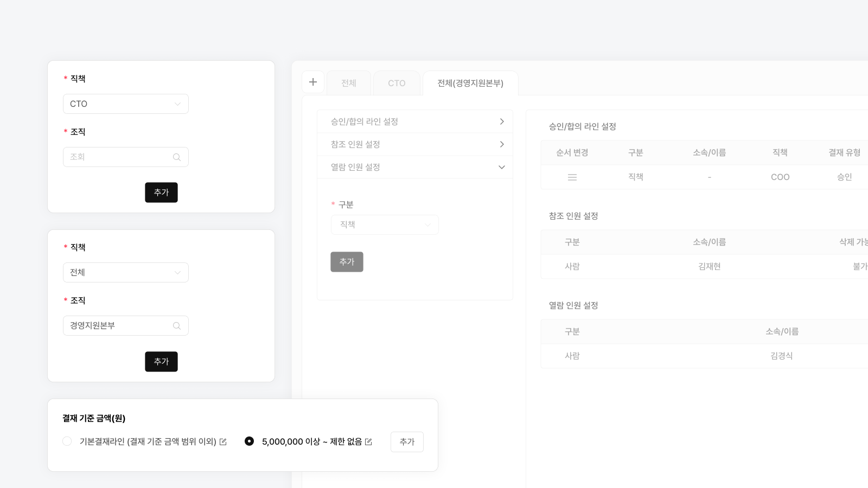Click search icon in 경영지원본부 field
The width and height of the screenshot is (868, 488).
tap(177, 326)
